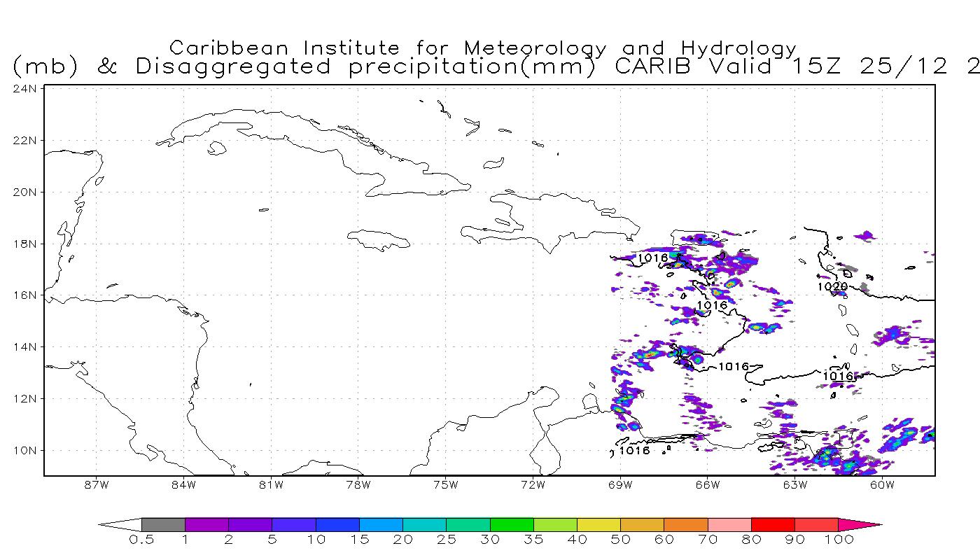Click the 100 label on the legend
Image resolution: width=980 pixels, height=560 pixels.
pos(839,540)
